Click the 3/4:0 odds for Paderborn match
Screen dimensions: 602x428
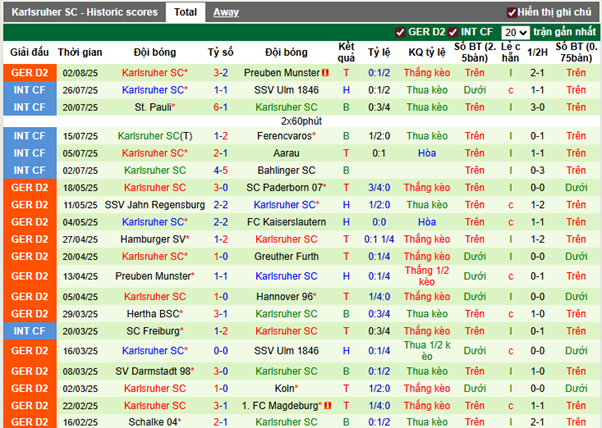pos(379,187)
